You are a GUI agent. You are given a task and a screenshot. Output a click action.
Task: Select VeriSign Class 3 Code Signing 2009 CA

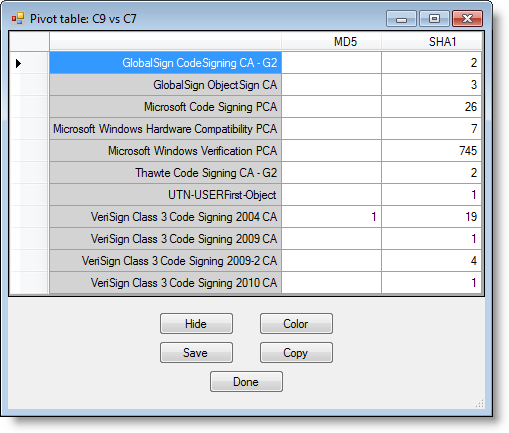click(166, 239)
